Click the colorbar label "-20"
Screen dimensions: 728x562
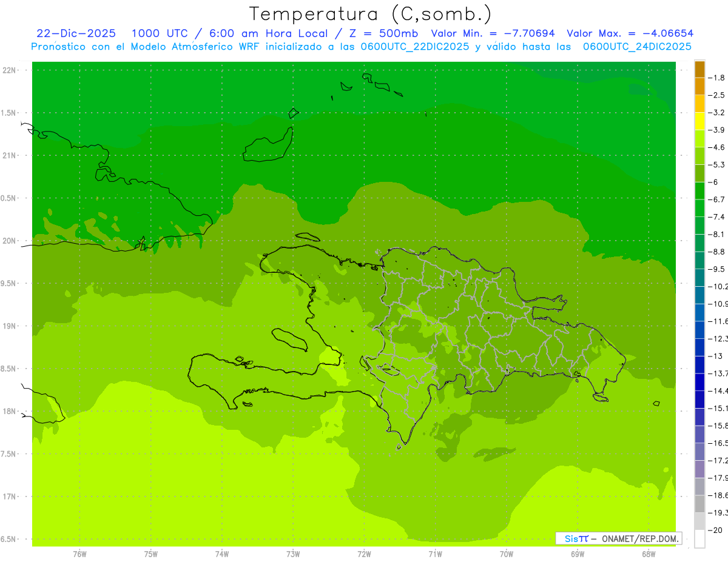coord(715,530)
